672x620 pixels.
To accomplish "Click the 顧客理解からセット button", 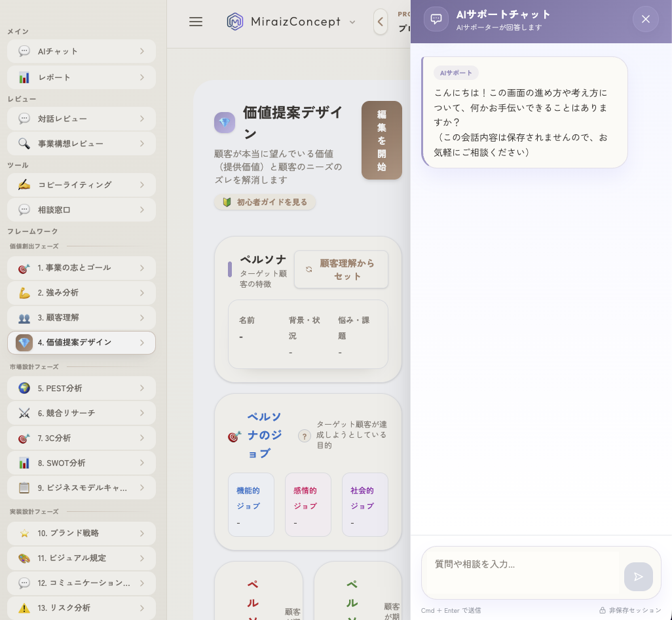I will [341, 269].
